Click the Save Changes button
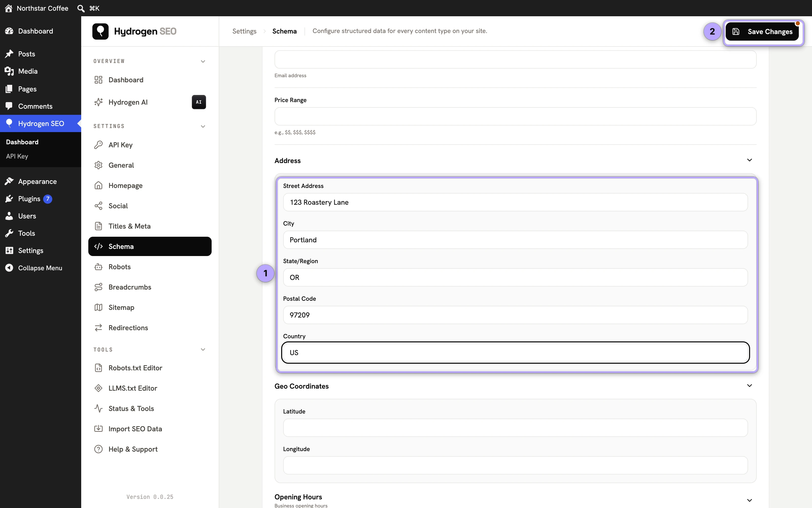 coord(762,31)
